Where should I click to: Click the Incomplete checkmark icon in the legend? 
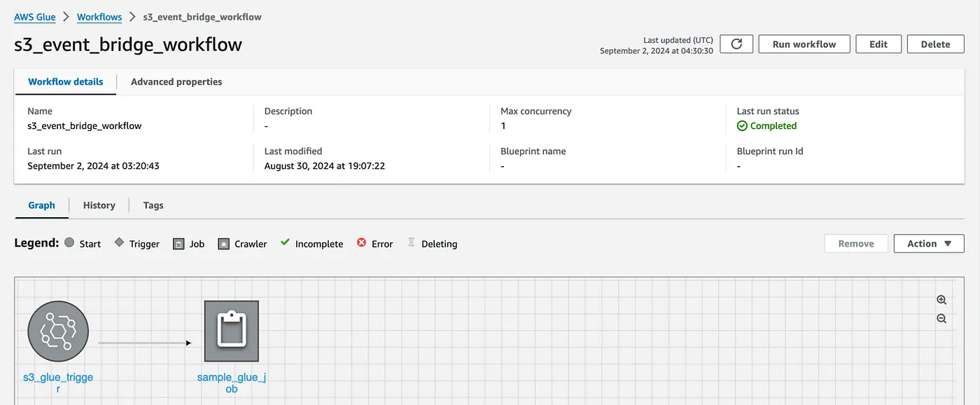284,243
